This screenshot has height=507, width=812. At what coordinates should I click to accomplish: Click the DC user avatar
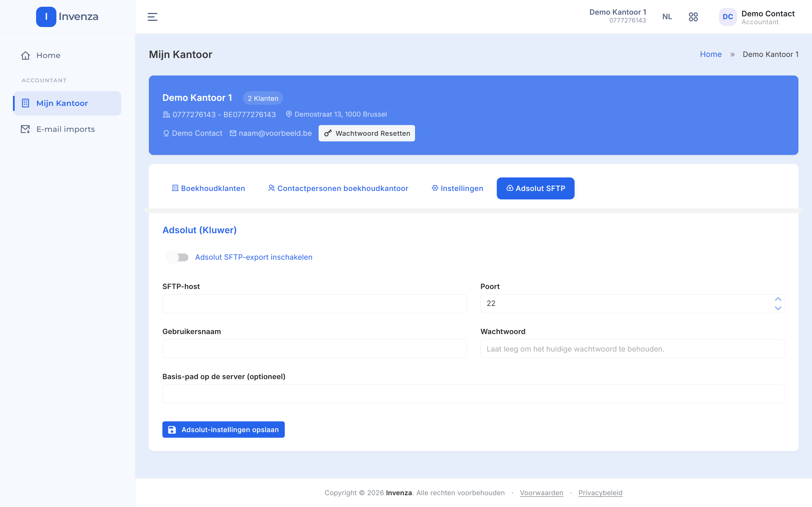[727, 17]
